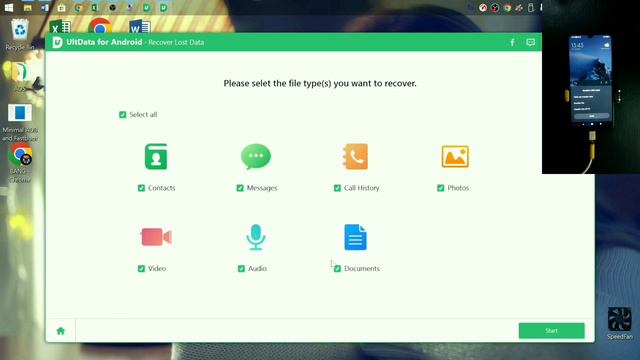Open File Explorer from the taskbar
This screenshot has width=640, height=360.
pos(28,7)
